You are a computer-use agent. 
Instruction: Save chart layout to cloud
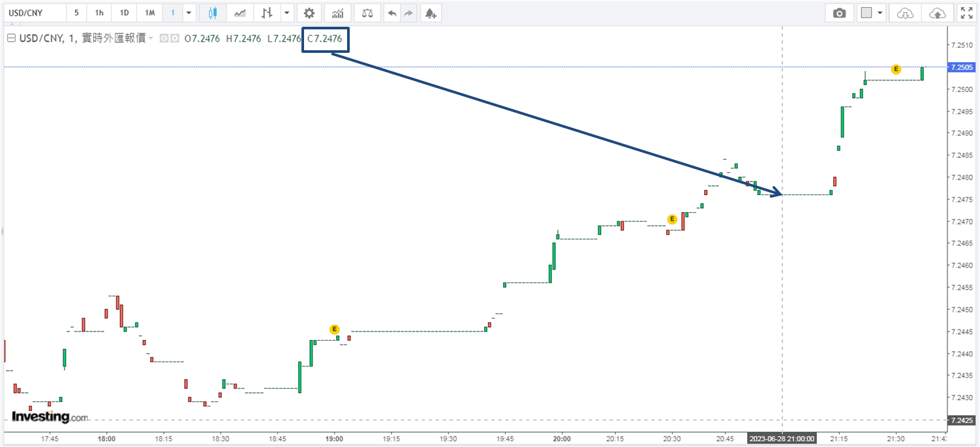pyautogui.click(x=936, y=13)
